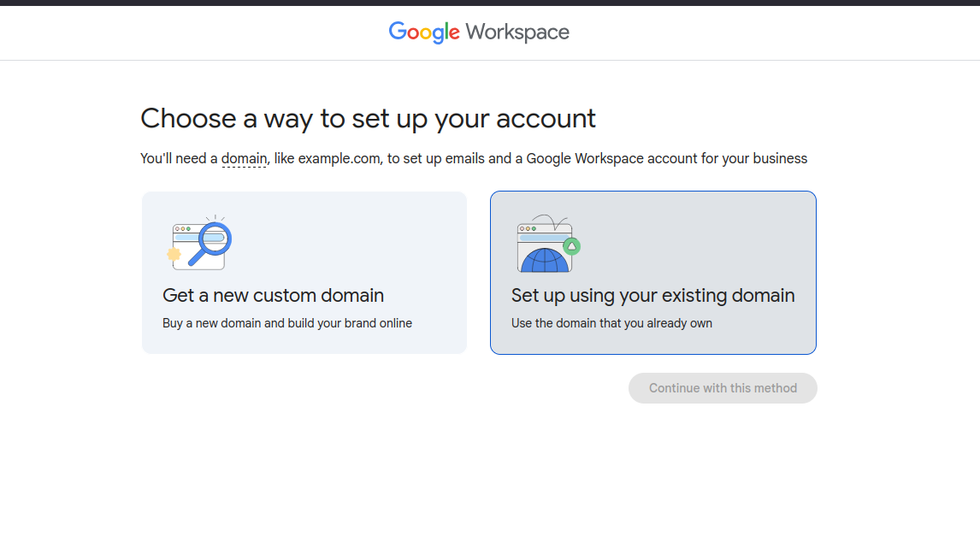The height and width of the screenshot is (560, 980).
Task: Click "Use the domain that you already own" text
Action: (611, 323)
